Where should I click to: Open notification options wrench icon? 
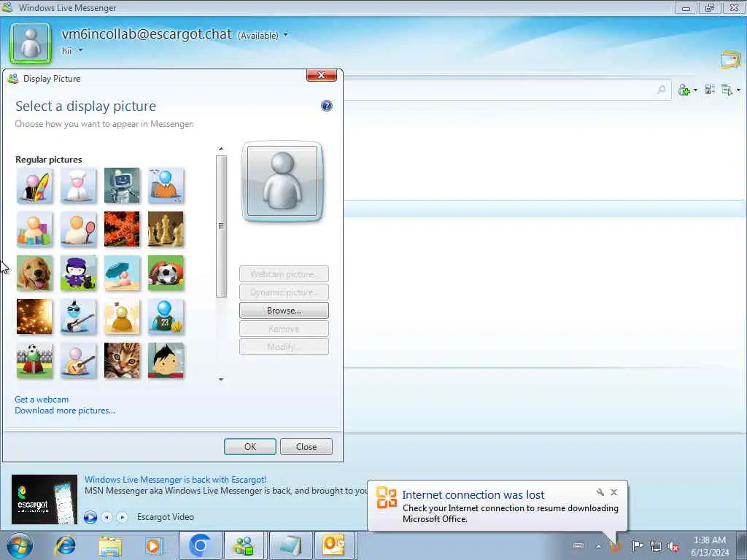(600, 492)
